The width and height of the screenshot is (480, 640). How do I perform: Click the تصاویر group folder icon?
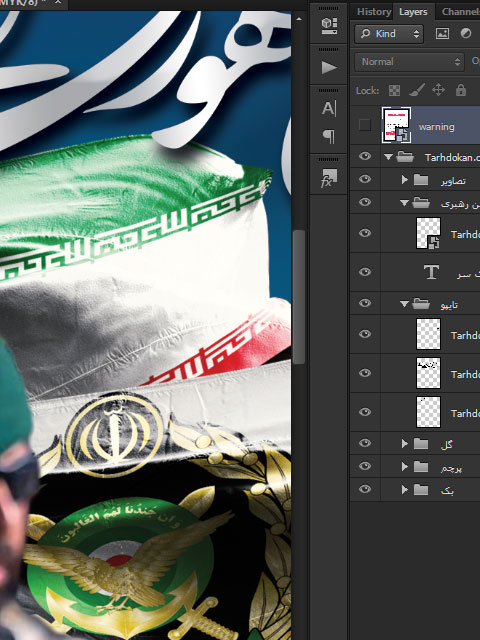pos(421,180)
